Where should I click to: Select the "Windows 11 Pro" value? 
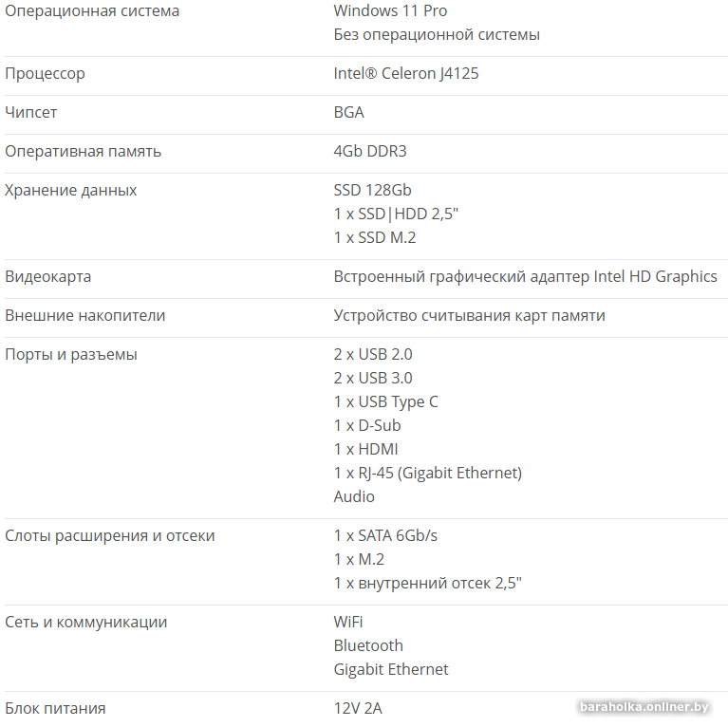(x=390, y=11)
